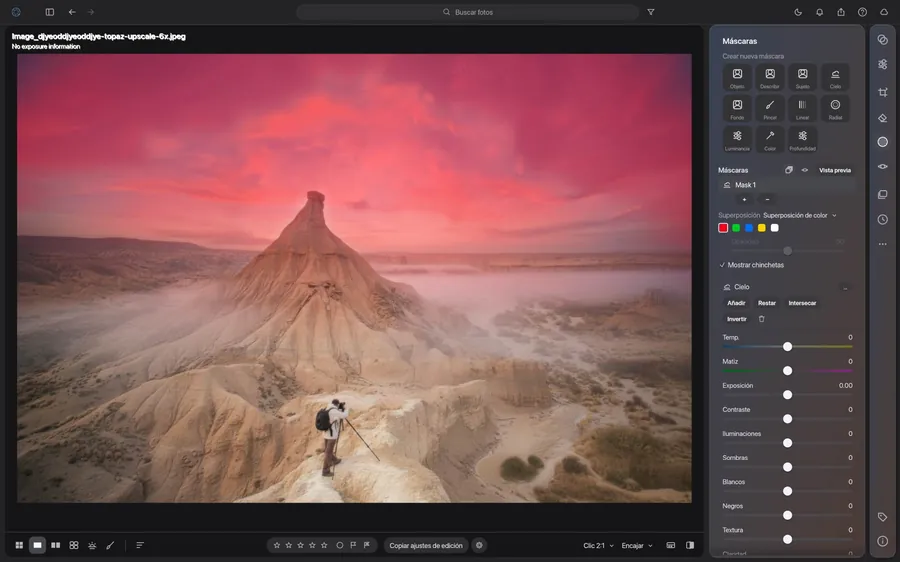
Task: Click Invertir to invert mask
Action: (736, 319)
